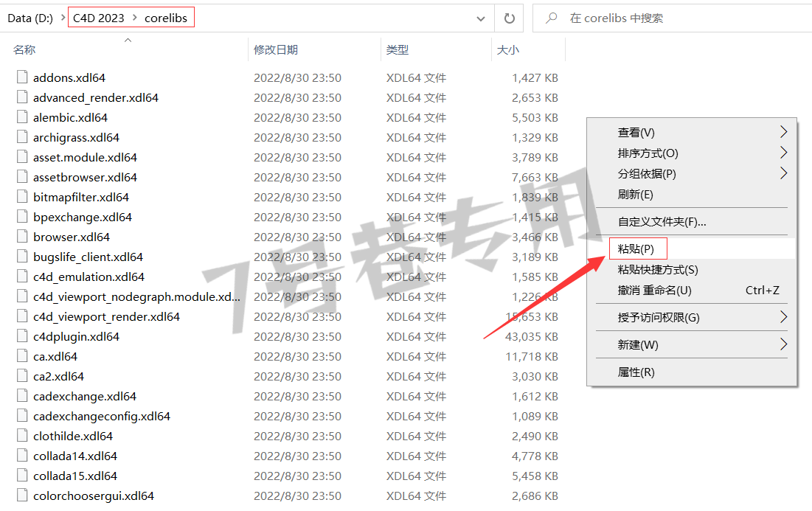The width and height of the screenshot is (812, 511).
Task: Expand the chevron after Data (D:)
Action: click(63, 18)
